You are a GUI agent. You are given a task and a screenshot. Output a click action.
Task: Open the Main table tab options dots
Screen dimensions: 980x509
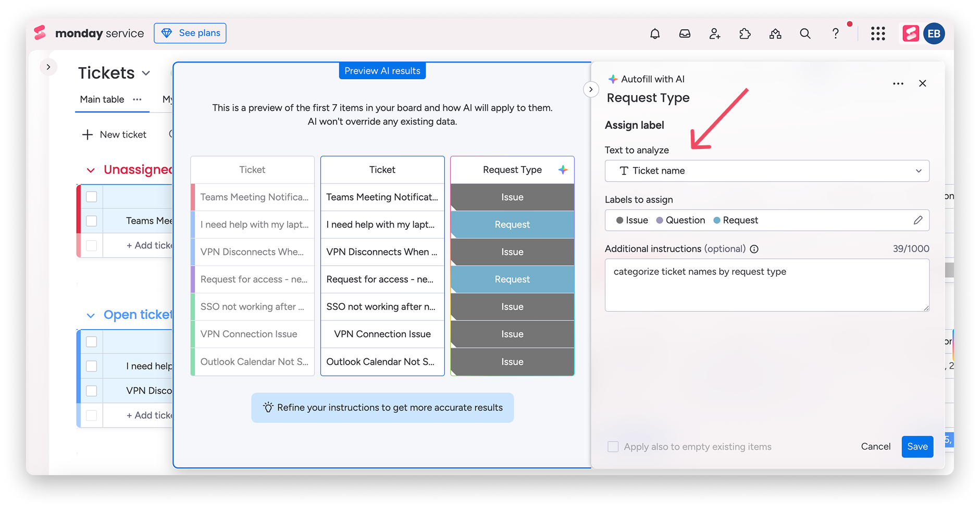[137, 100]
